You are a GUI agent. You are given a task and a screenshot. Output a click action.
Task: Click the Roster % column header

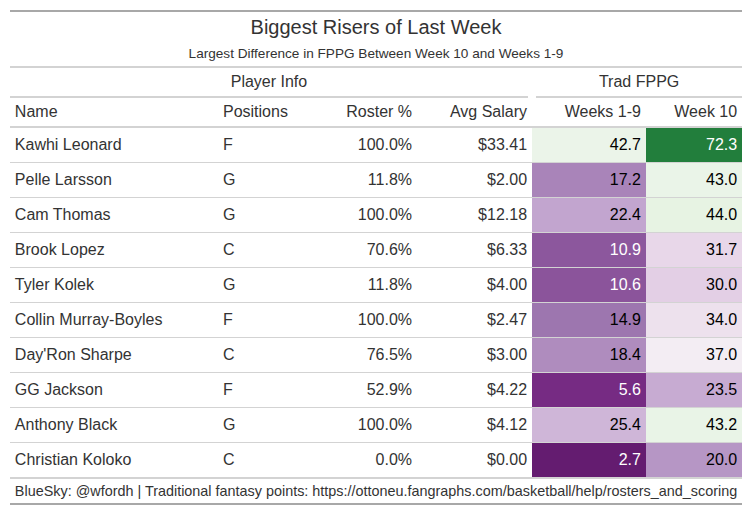click(378, 111)
